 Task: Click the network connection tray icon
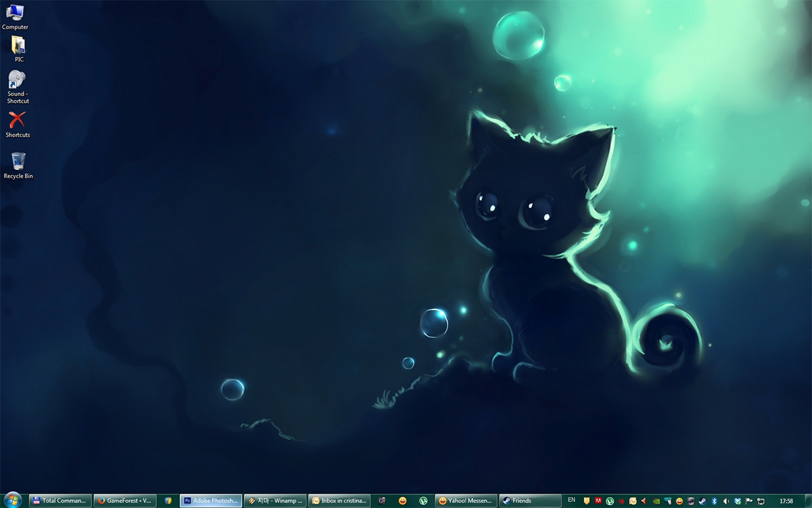[761, 501]
